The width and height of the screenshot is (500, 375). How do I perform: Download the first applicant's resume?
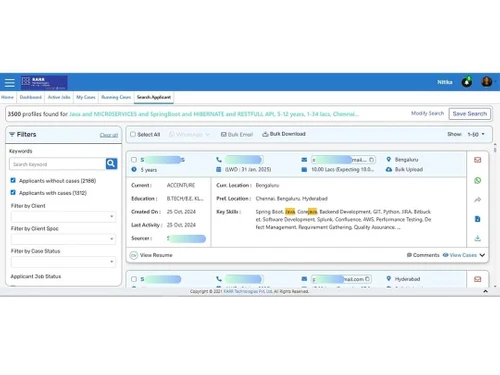pos(477,238)
